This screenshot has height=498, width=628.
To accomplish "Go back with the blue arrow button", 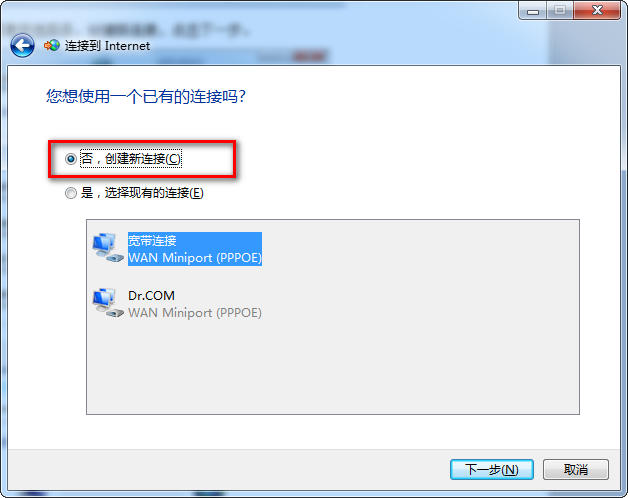I will 22,46.
